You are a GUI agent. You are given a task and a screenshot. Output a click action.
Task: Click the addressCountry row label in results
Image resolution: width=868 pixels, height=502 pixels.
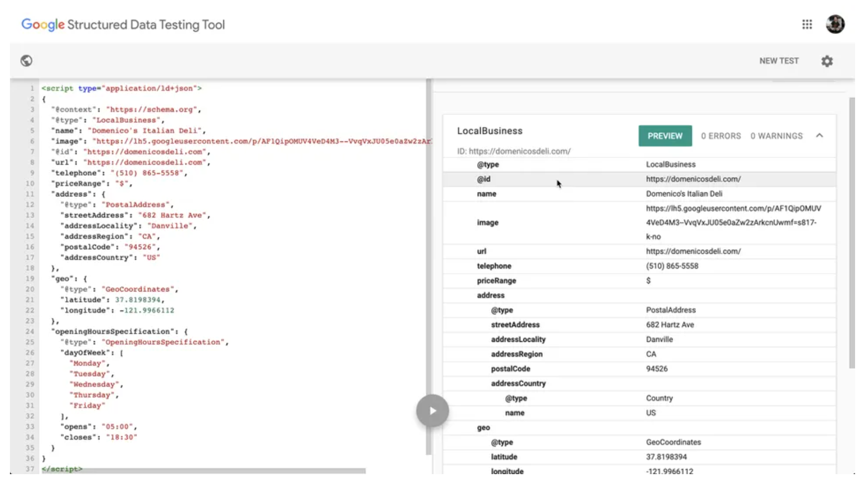click(518, 384)
